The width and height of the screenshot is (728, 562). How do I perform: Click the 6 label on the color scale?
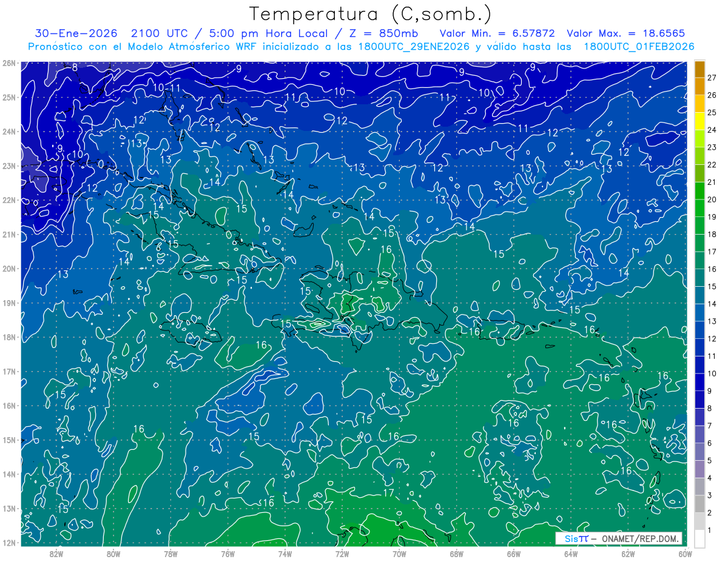tap(709, 444)
